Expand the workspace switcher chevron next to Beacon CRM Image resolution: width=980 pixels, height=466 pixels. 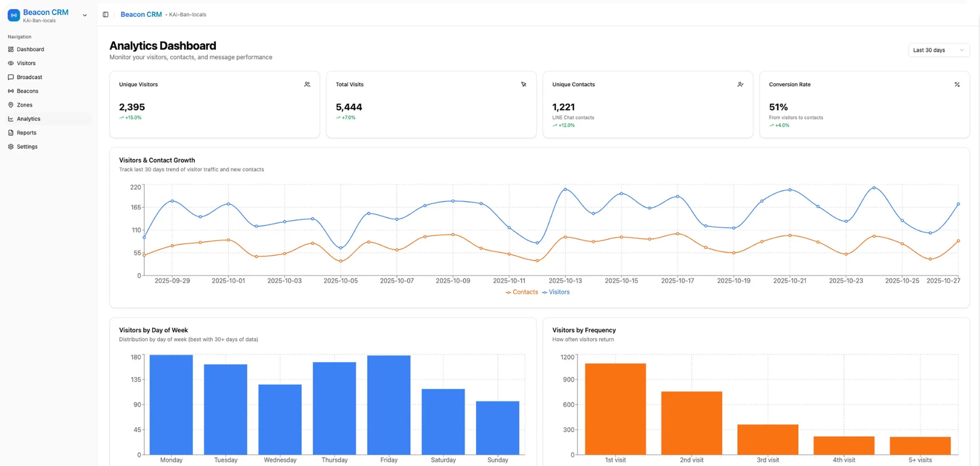pyautogui.click(x=84, y=15)
